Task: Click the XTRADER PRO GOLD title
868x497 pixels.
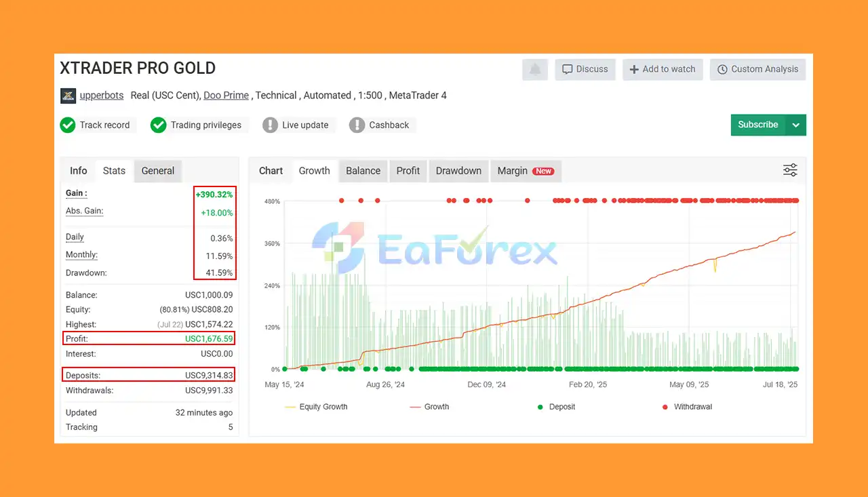Action: pos(138,68)
